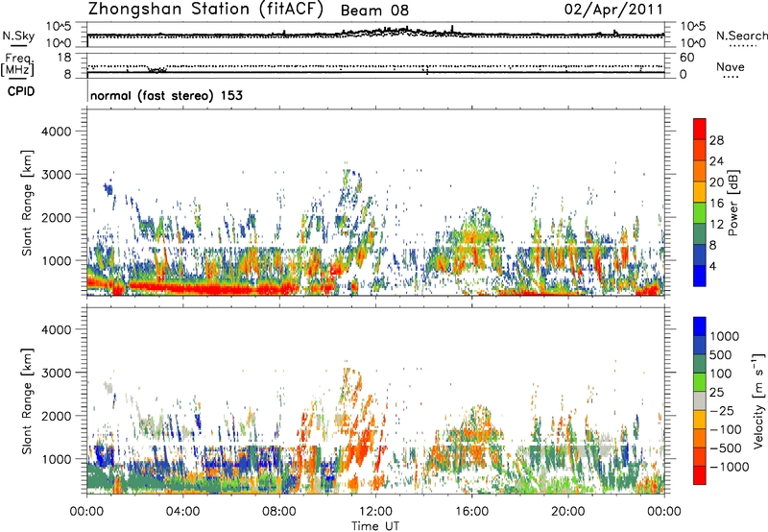Click the 20:00 time axis tick
The height and width of the screenshot is (532, 768).
pyautogui.click(x=567, y=512)
